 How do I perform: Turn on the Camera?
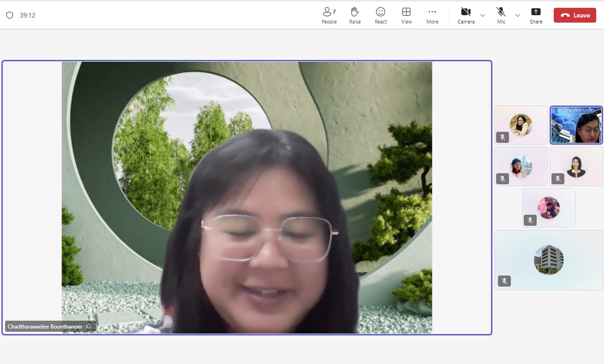(x=466, y=15)
